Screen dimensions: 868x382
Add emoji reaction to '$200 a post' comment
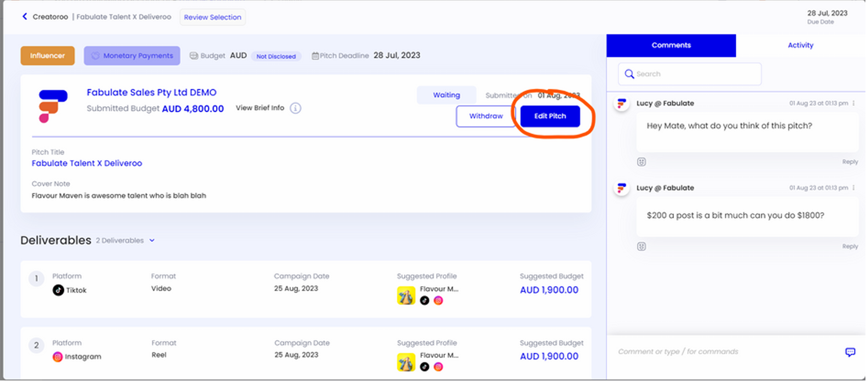point(642,247)
